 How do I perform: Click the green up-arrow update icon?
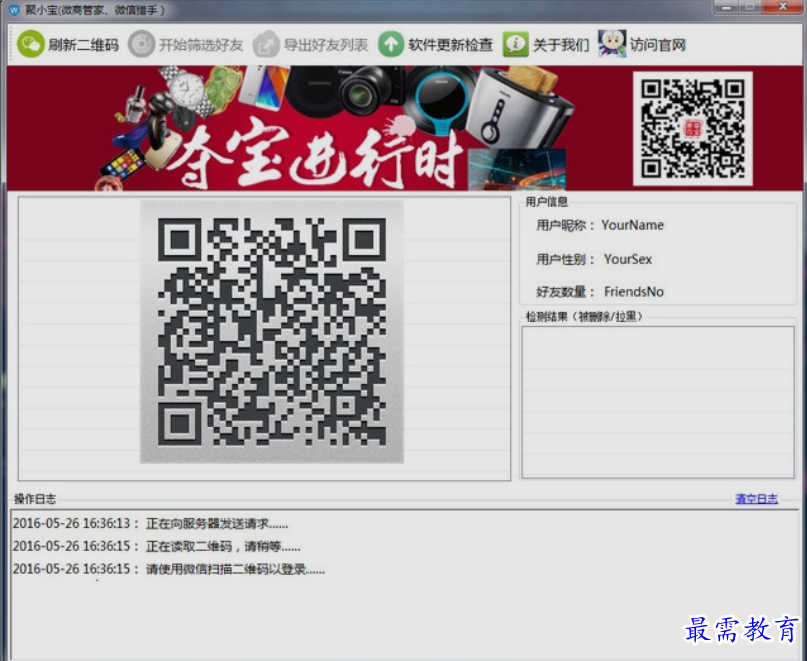[x=391, y=44]
